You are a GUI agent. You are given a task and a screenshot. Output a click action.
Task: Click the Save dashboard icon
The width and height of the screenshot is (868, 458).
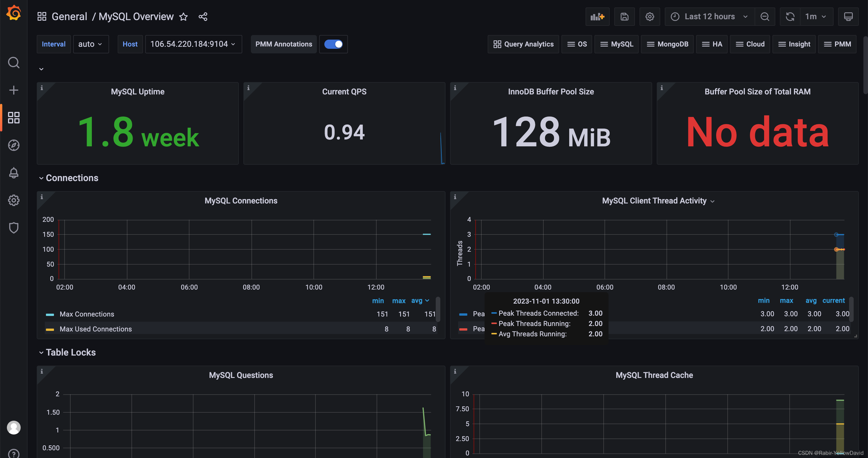pos(624,17)
